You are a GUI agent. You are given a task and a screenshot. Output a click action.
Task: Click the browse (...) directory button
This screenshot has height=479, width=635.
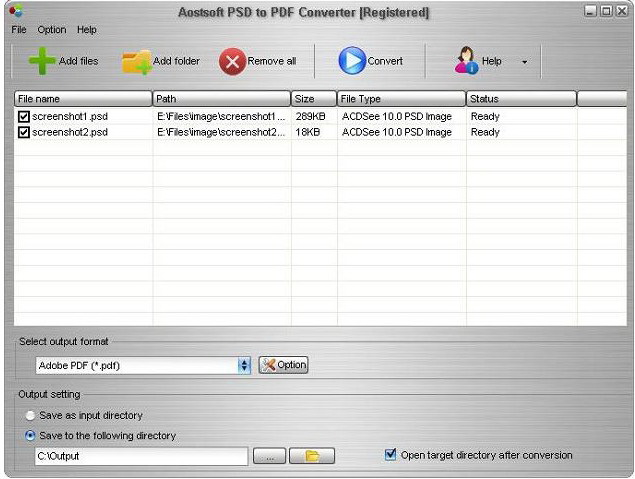tap(269, 456)
